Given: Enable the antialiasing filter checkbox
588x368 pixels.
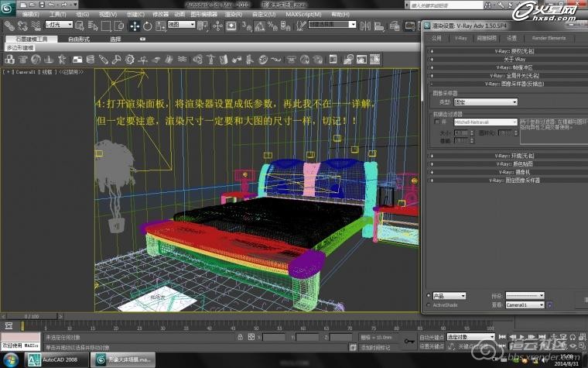Looking at the screenshot, I should click(436, 122).
